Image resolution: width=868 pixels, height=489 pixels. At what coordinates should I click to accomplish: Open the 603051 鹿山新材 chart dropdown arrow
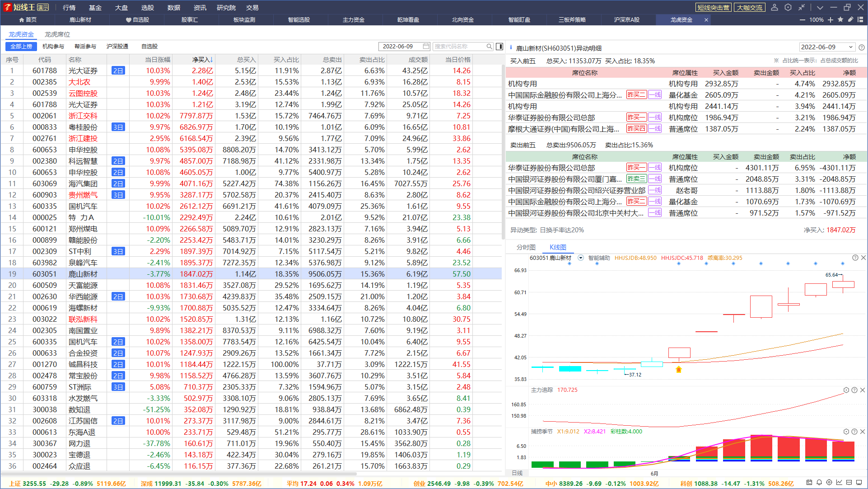pos(581,258)
